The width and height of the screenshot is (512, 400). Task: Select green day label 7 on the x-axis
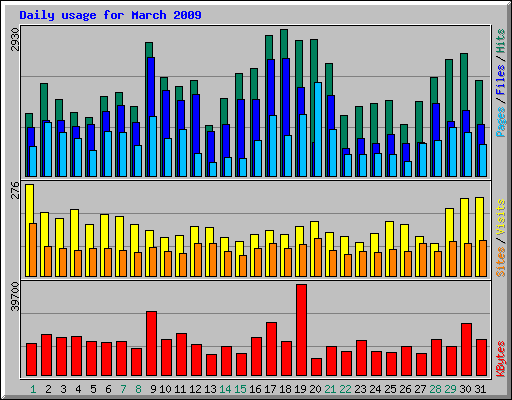point(123,389)
